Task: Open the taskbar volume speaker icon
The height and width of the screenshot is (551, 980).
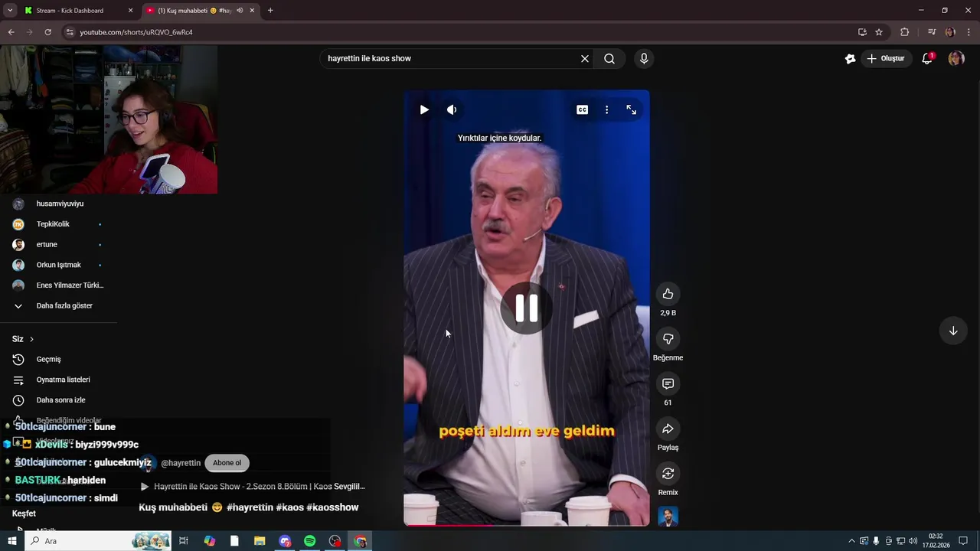Action: coord(913,541)
